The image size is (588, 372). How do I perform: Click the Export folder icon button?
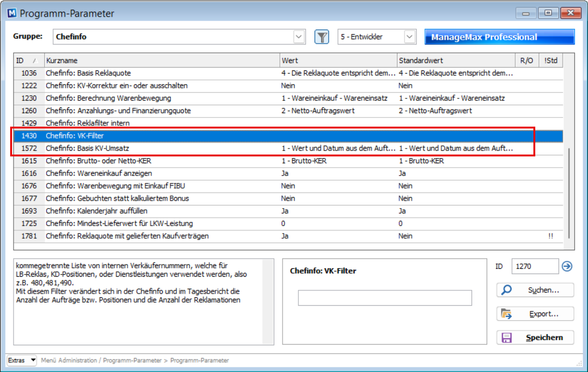coord(535,314)
